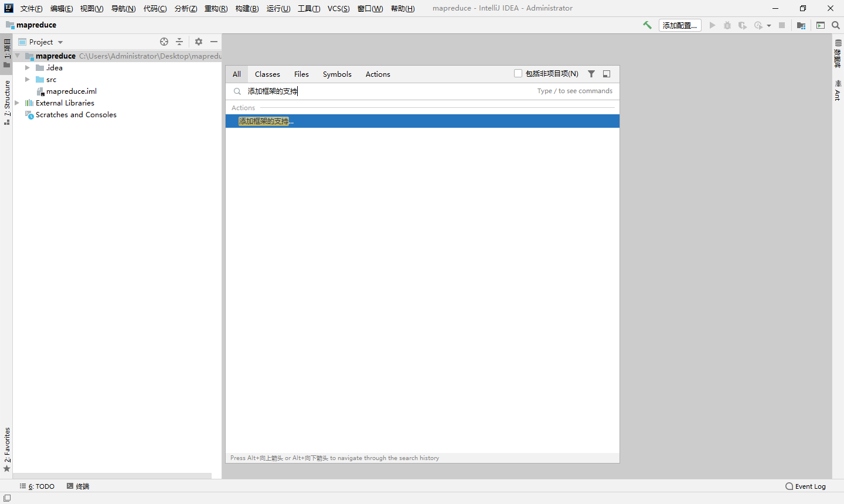Open the Ant tool window on right edge
The height and width of the screenshot is (504, 844).
838,90
